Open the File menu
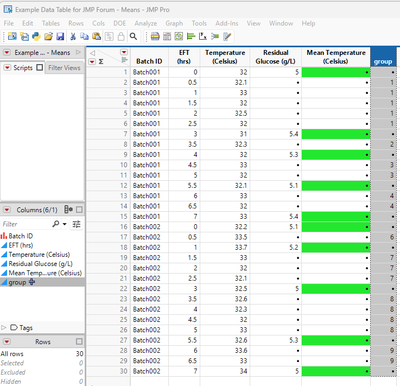400x386 pixels. 9,23
